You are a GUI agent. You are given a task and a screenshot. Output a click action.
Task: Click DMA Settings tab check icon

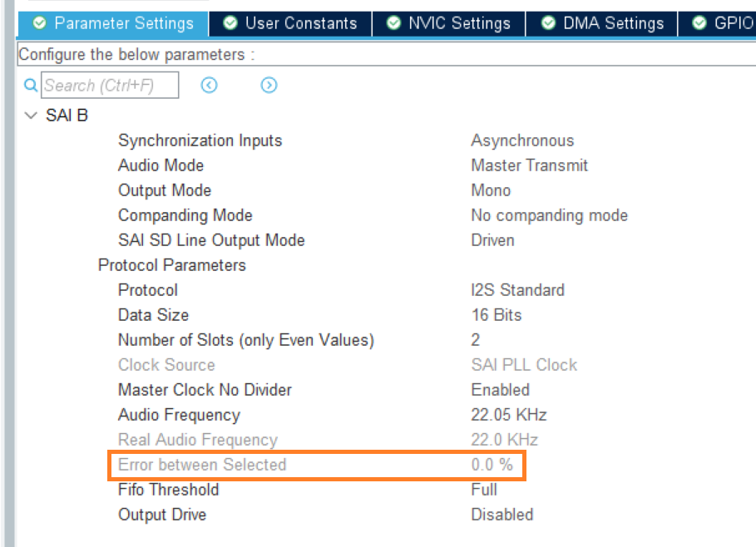point(548,22)
